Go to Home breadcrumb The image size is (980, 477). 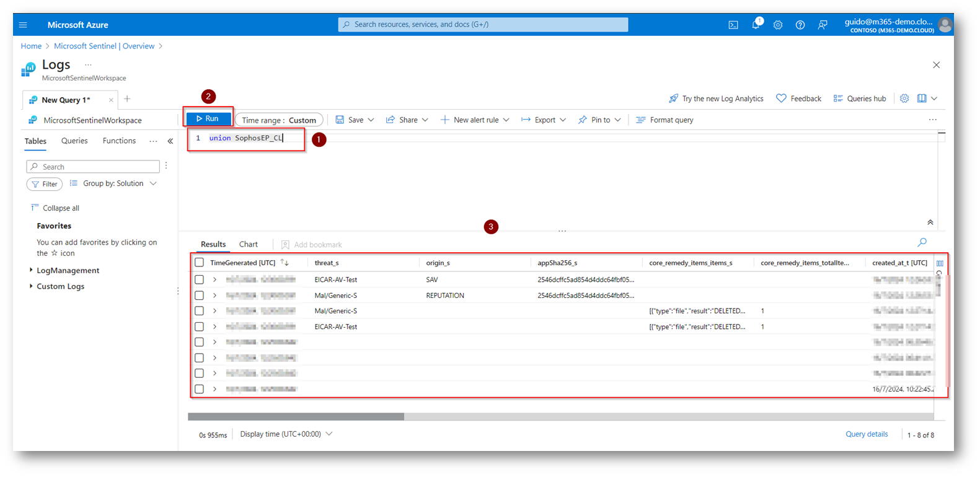pyautogui.click(x=31, y=46)
